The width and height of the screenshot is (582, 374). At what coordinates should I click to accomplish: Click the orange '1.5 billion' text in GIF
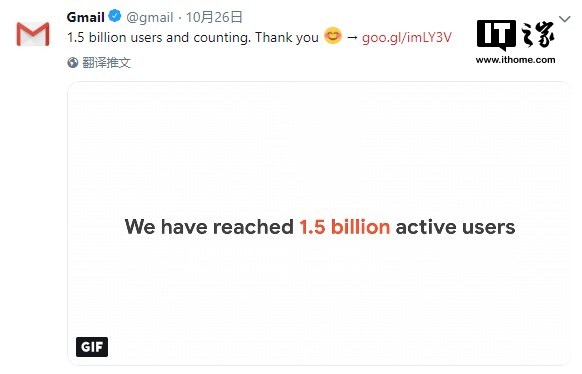[345, 227]
